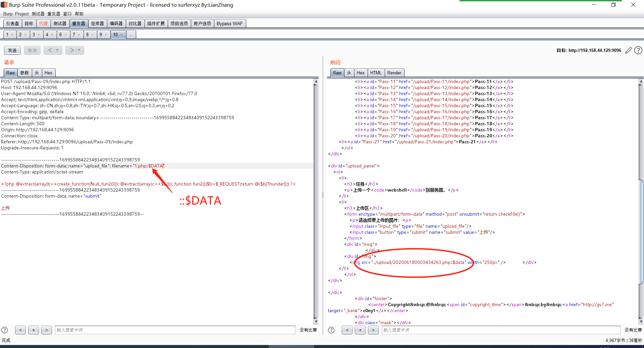
Task: Click the plus button in request search bar
Action: coord(34,330)
